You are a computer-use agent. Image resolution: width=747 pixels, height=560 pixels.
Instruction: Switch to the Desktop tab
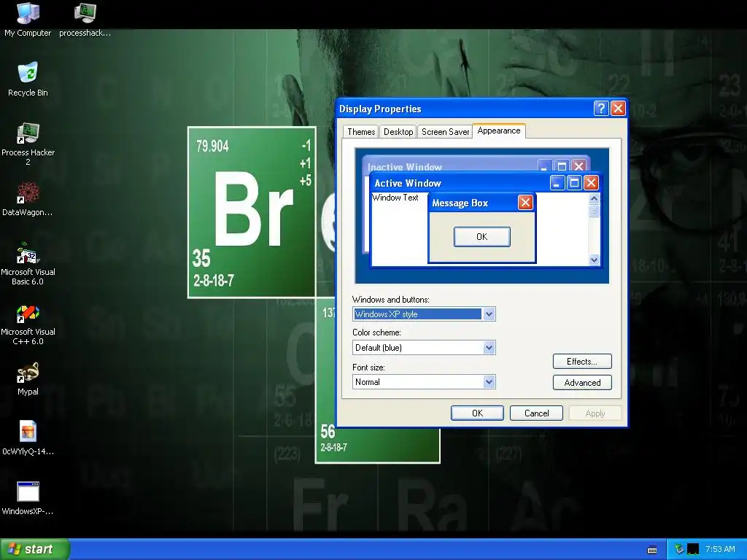pos(398,132)
